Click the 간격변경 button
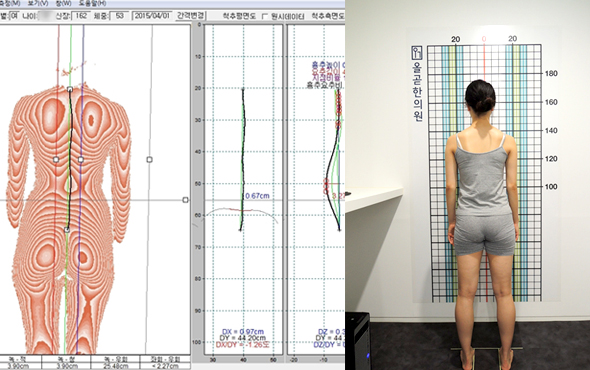This screenshot has height=370, width=590. [x=191, y=16]
